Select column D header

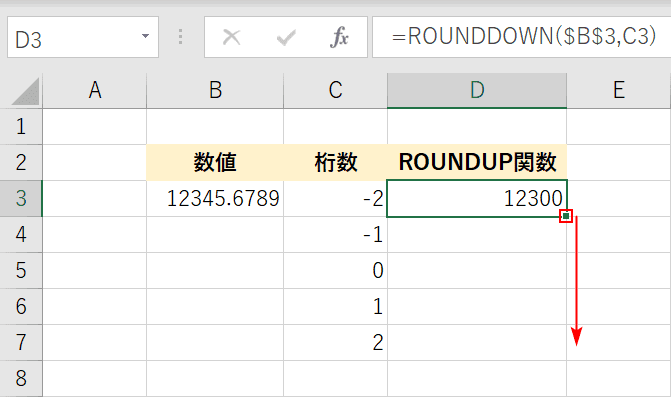pyautogui.click(x=477, y=90)
